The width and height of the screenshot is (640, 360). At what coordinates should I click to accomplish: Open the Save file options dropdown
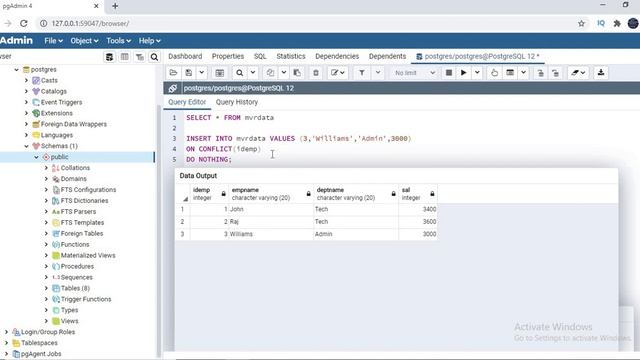coord(202,73)
